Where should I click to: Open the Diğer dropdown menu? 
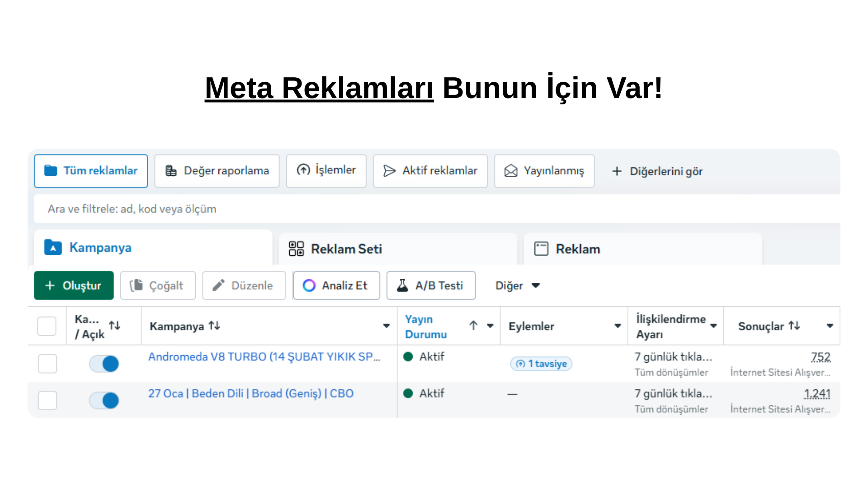517,285
